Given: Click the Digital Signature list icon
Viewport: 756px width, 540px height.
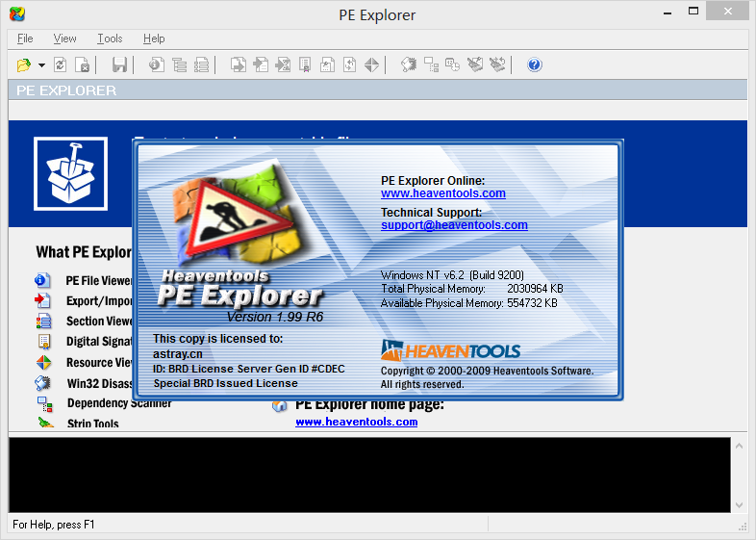Looking at the screenshot, I should click(x=44, y=341).
